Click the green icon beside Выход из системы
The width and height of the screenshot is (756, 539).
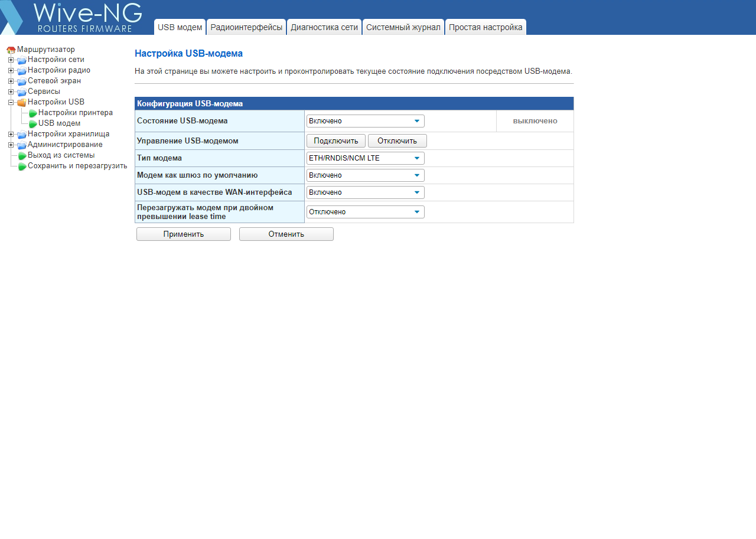coord(22,156)
